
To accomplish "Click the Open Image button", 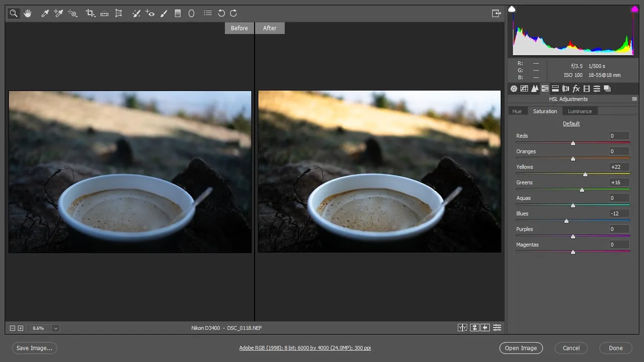I will point(521,348).
